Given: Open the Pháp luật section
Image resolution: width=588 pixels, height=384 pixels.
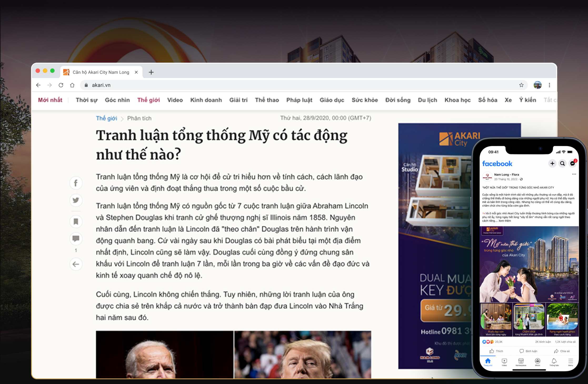Looking at the screenshot, I should tap(299, 100).
